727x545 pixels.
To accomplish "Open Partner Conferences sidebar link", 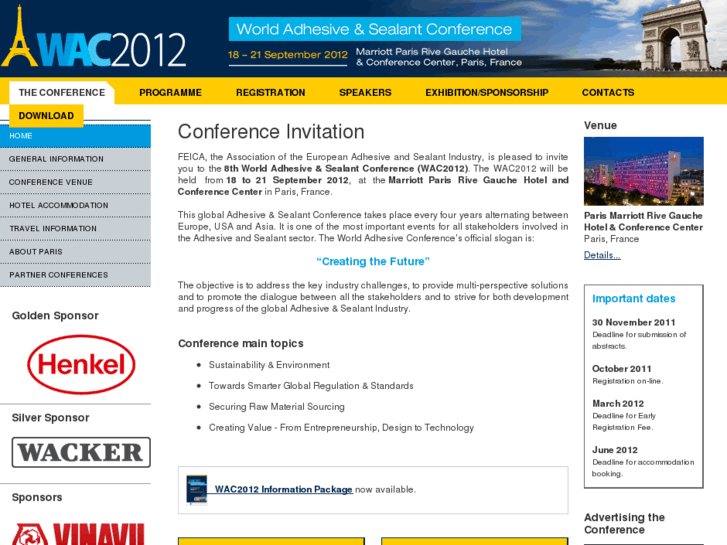I will point(75,275).
